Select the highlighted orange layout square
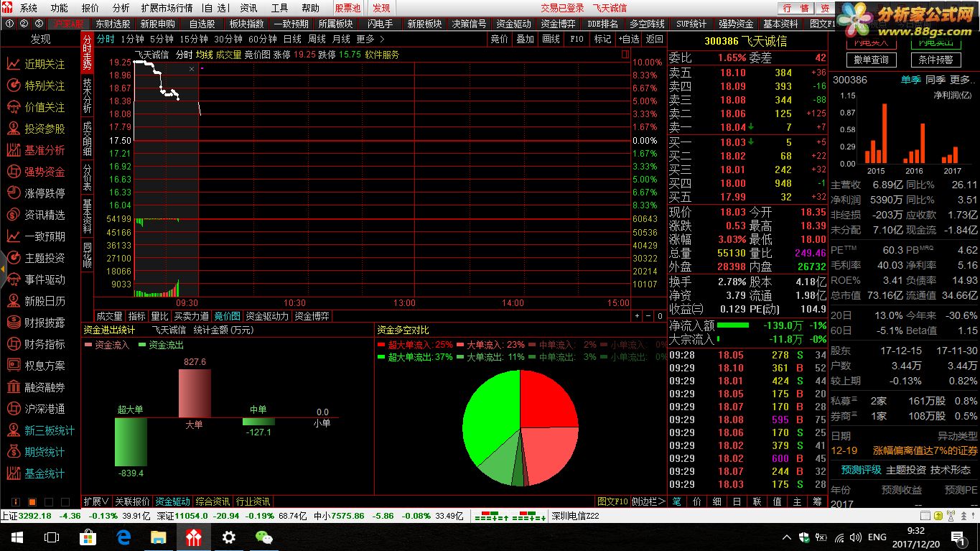This screenshot has width=980, height=551. coord(31,501)
